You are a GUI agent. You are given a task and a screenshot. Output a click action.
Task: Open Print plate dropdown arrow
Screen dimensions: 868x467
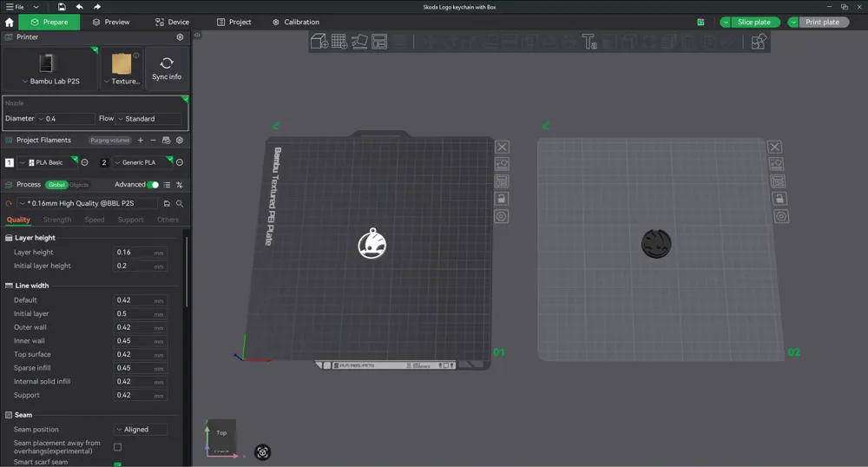[793, 22]
